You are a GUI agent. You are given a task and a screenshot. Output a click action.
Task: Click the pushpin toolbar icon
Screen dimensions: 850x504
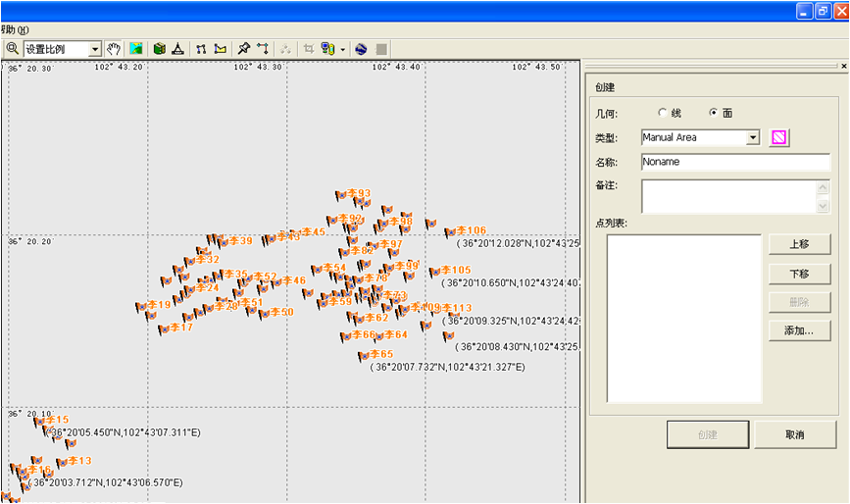(244, 48)
